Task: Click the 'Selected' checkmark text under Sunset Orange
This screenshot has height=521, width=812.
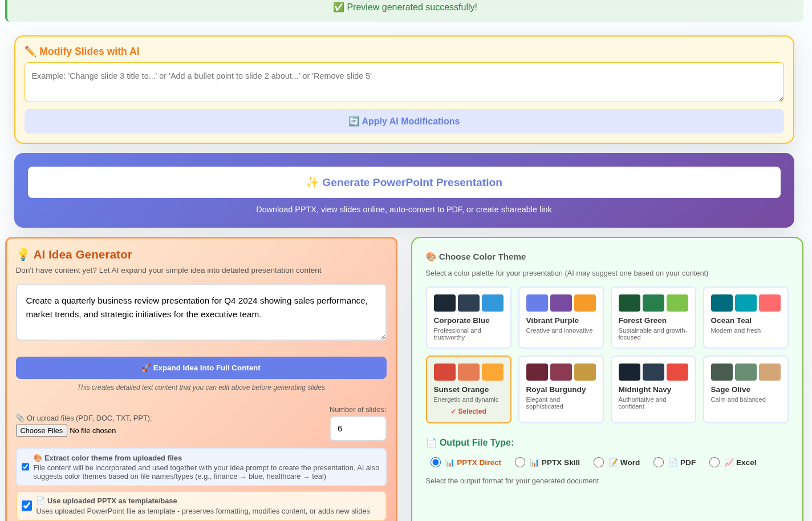Action: click(468, 411)
